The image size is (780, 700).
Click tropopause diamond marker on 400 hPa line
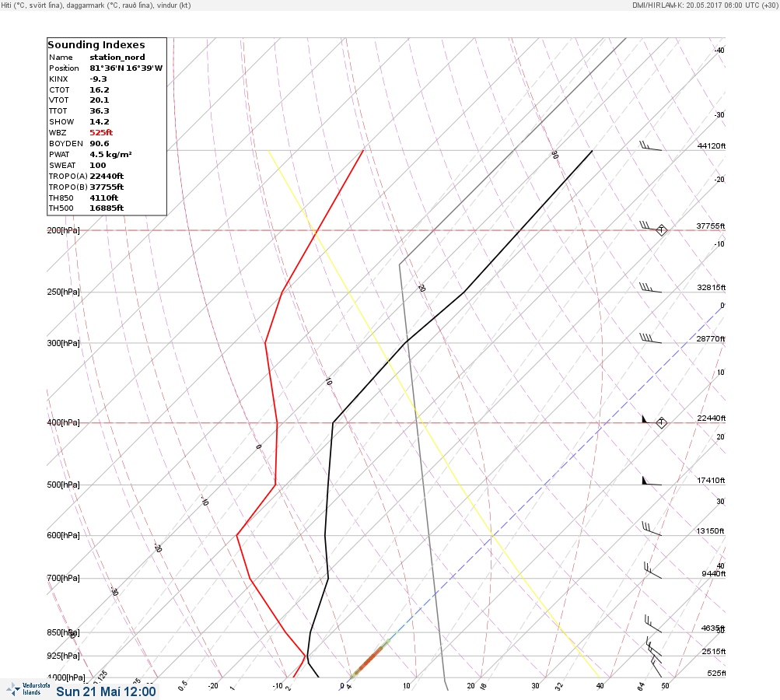pos(661,422)
